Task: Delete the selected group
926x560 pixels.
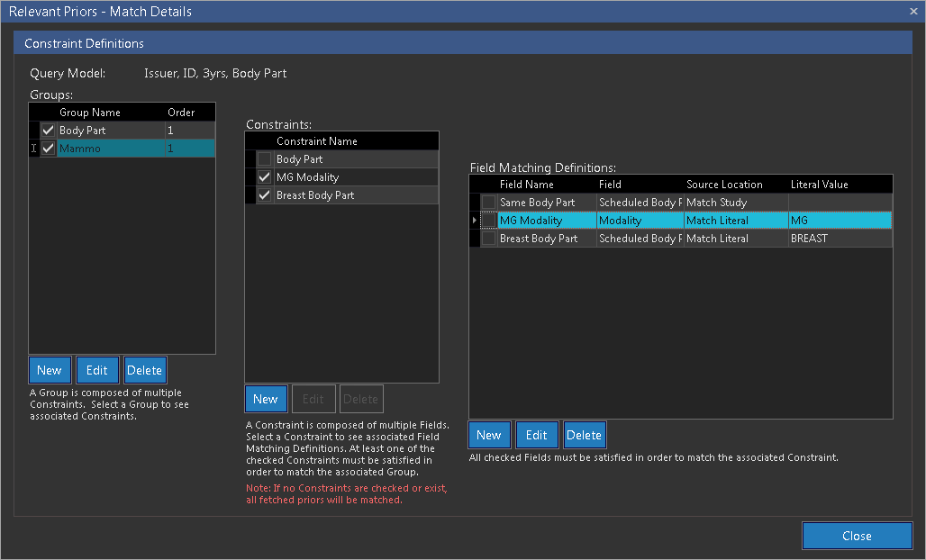Action: (x=144, y=370)
